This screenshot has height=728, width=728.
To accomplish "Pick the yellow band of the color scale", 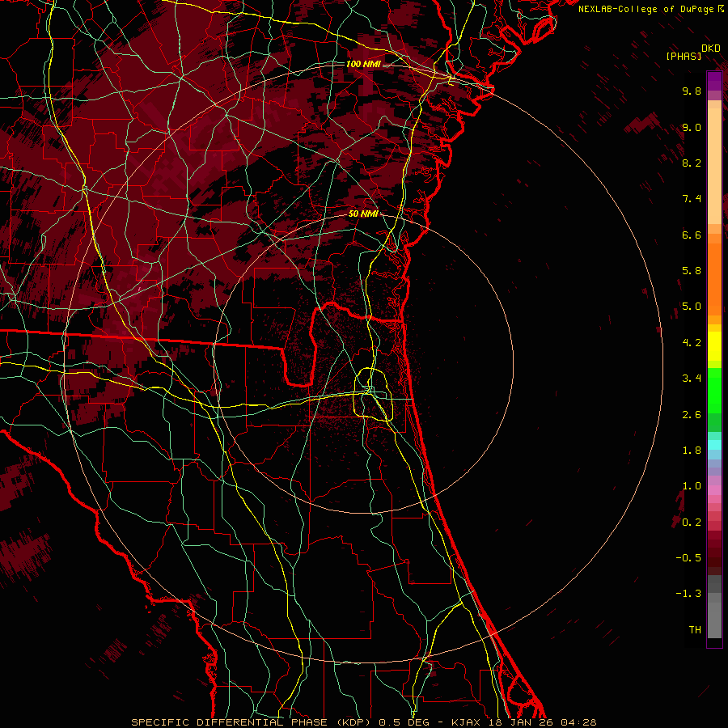I will (714, 346).
